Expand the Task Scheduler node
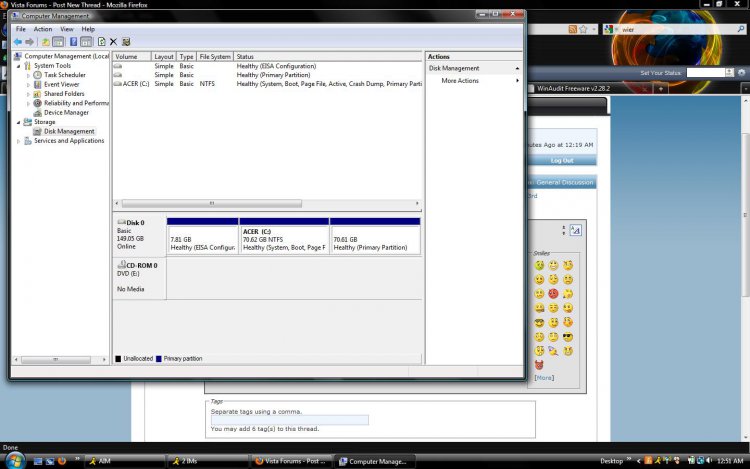Screen dimensions: 750x469 (x=28, y=75)
